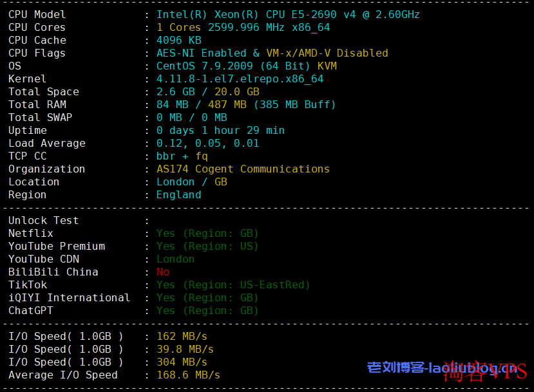Click the AES-NI Enabled text
This screenshot has width=534, height=392.
pyautogui.click(x=201, y=53)
